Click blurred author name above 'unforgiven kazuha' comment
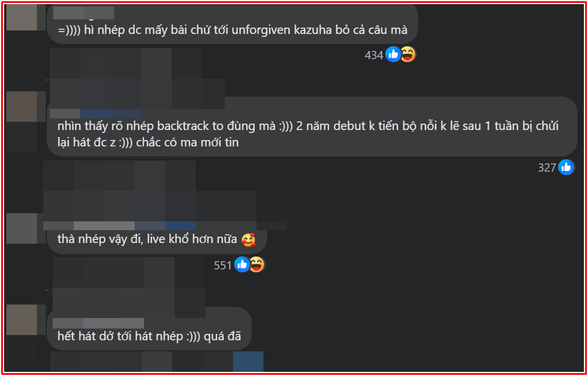The width and height of the screenshot is (588, 376). click(84, 13)
